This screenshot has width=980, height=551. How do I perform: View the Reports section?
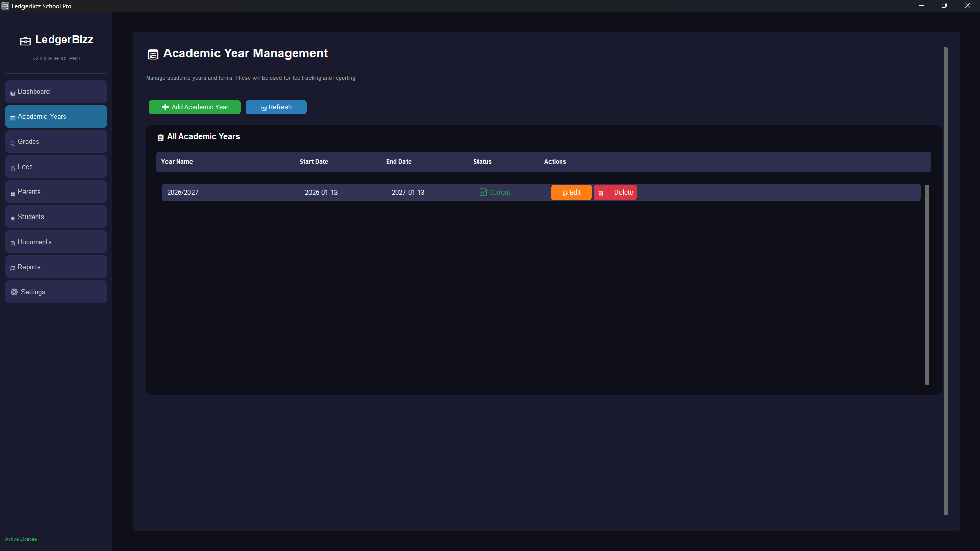[x=56, y=267]
